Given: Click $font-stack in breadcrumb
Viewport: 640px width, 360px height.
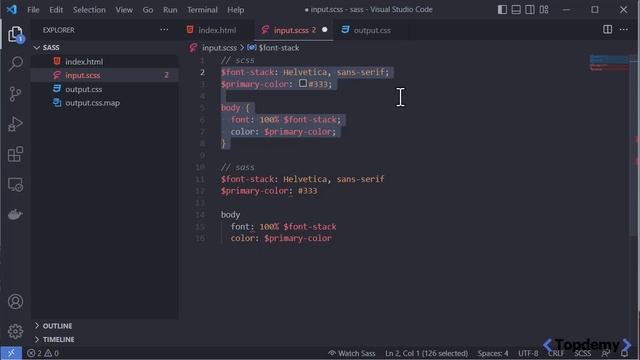Looking at the screenshot, I should pyautogui.click(x=279, y=48).
